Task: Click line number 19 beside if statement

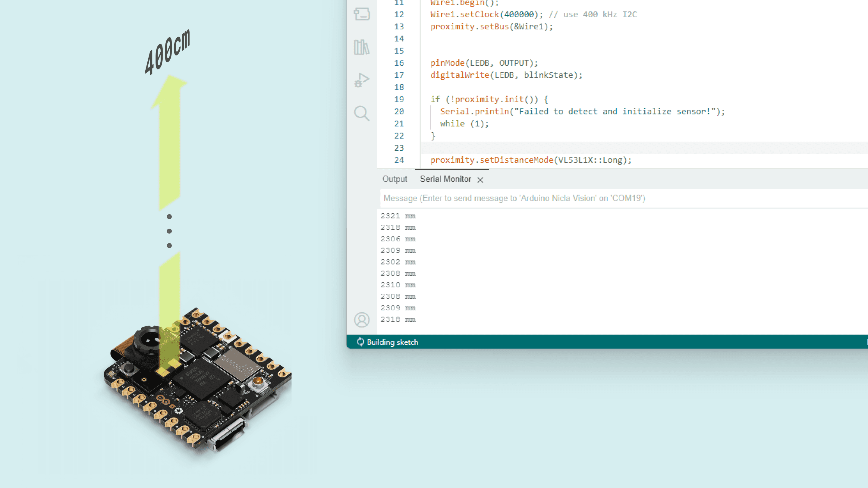Action: (399, 99)
